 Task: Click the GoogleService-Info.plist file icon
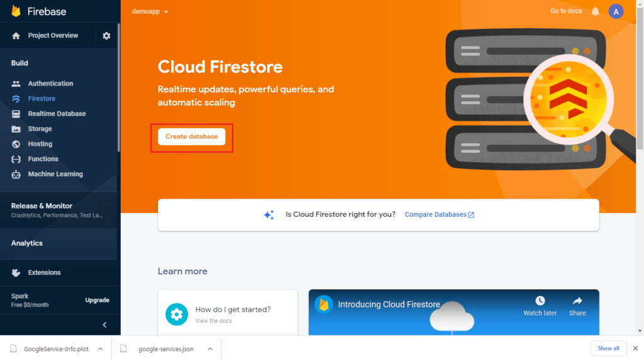[14, 348]
